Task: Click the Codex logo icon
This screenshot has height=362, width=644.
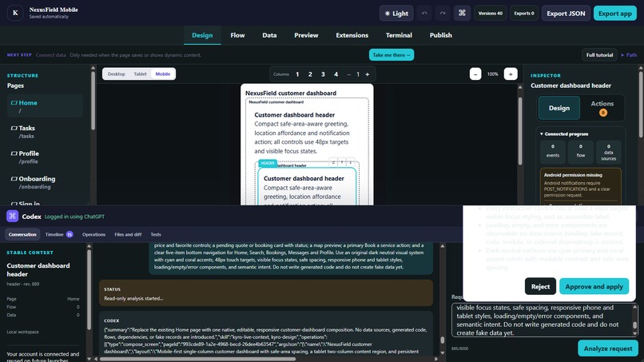Action: pyautogui.click(x=12, y=216)
